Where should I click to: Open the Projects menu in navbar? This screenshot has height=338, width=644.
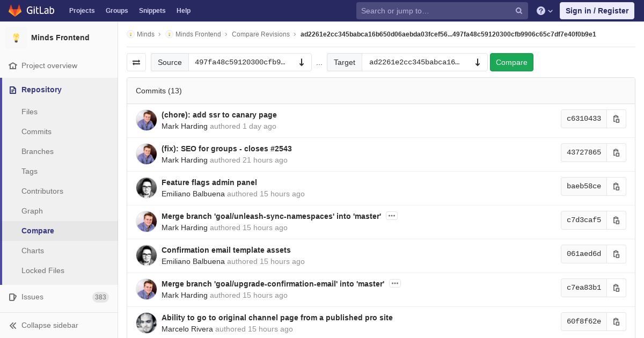click(x=82, y=11)
